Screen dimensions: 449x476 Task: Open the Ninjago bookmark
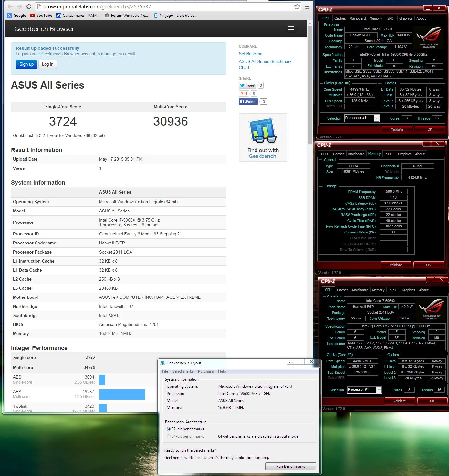pos(175,15)
